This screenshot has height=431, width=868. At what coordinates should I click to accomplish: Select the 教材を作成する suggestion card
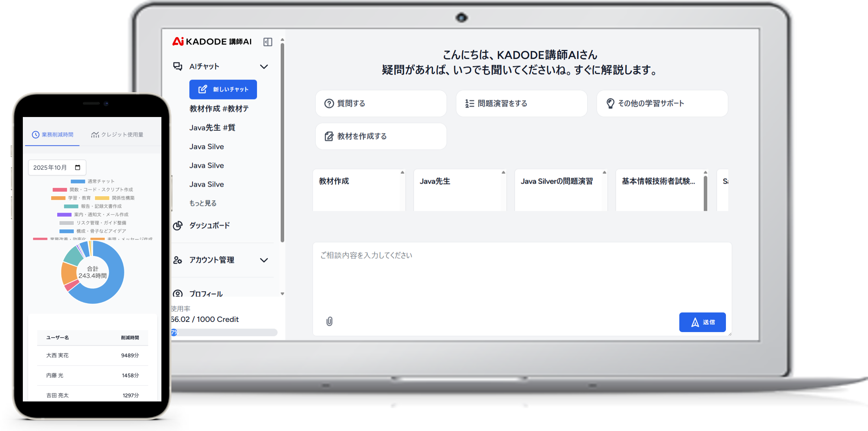[380, 136]
